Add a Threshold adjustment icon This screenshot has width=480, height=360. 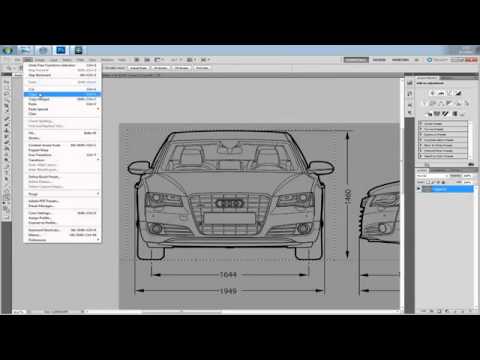tap(445, 114)
